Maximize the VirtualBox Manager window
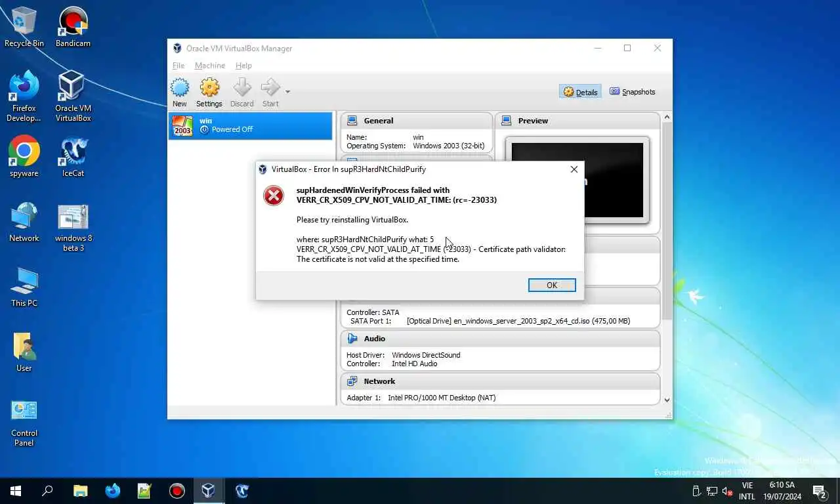 [627, 48]
